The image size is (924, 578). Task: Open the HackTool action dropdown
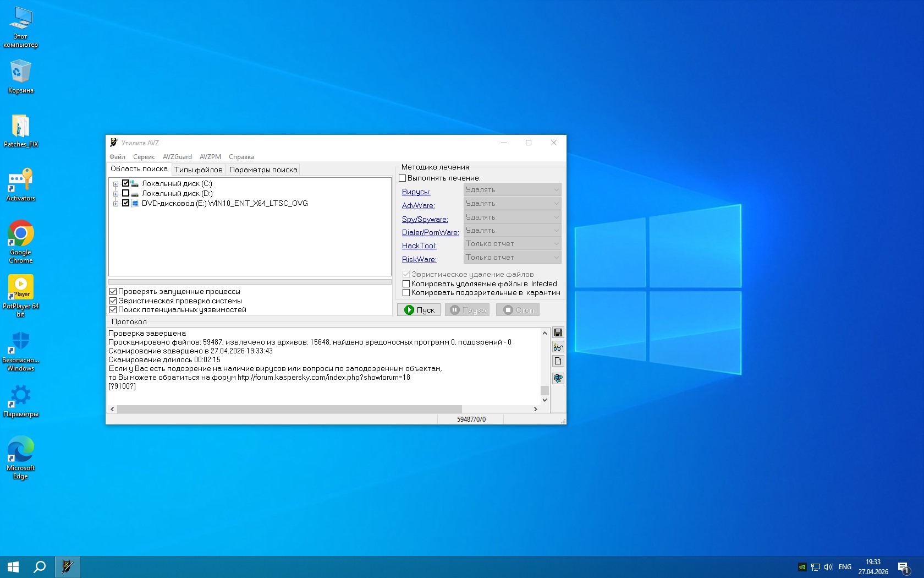[512, 244]
